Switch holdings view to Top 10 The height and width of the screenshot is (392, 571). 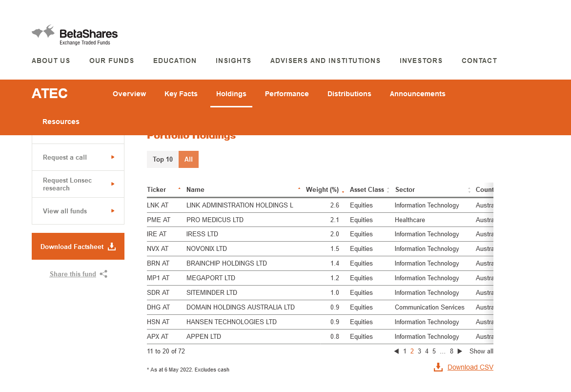click(x=163, y=159)
